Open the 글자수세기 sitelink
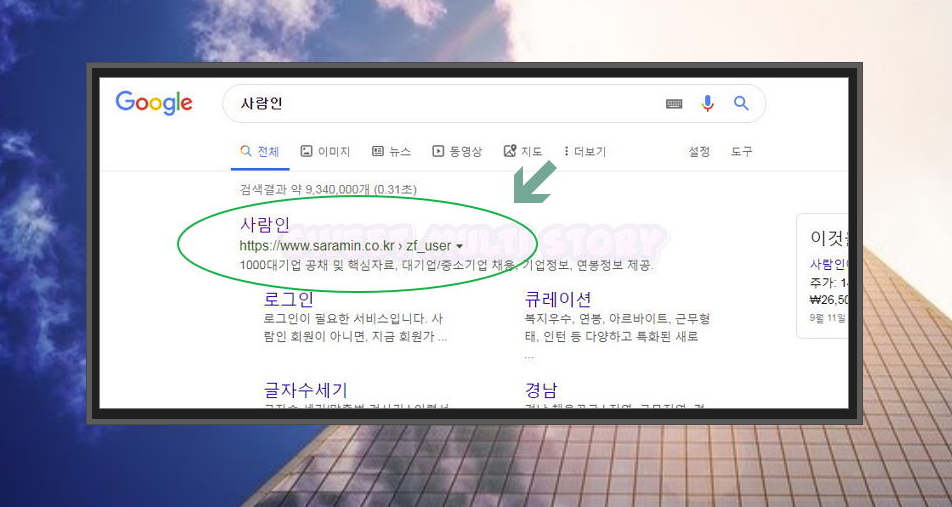The image size is (952, 507). point(305,390)
